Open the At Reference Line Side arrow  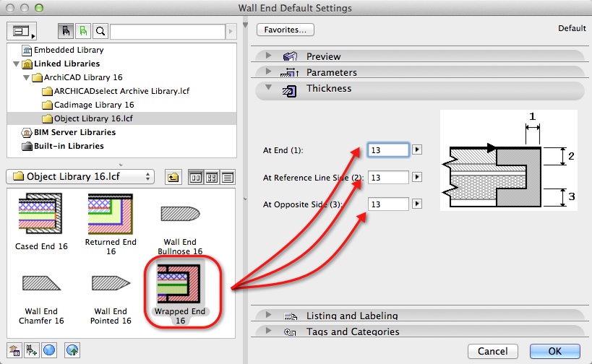point(417,177)
